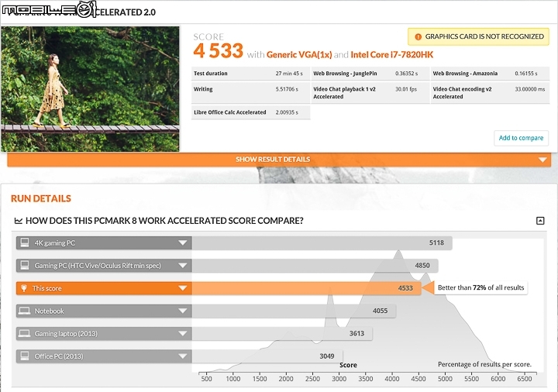This screenshot has height=392, width=558.
Task: Click the Notebook row label
Action: tap(49, 311)
